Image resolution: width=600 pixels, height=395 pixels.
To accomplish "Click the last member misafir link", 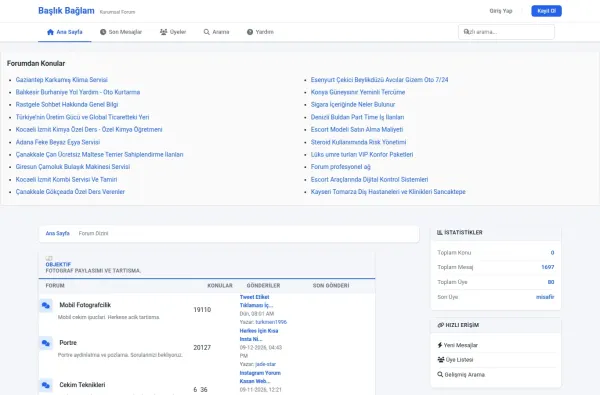I will click(545, 297).
